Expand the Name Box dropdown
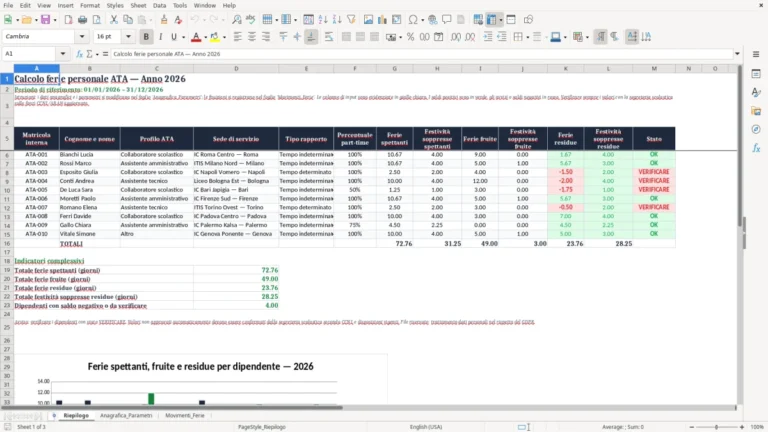Viewport: 768px width, 432px height. coord(63,54)
